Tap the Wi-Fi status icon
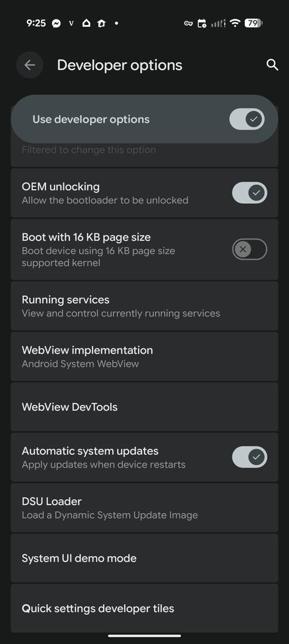This screenshot has width=289, height=644. (x=235, y=23)
